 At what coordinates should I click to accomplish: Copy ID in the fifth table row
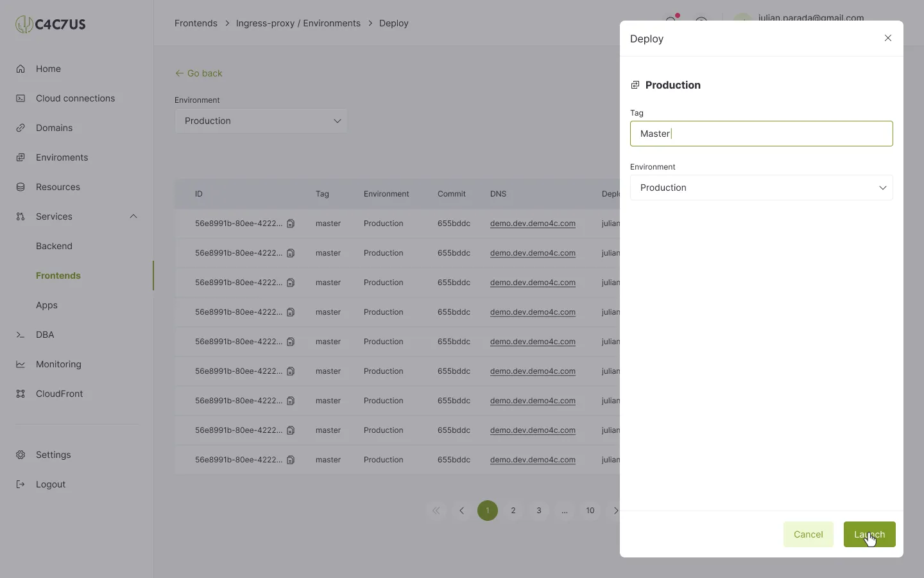tap(291, 342)
